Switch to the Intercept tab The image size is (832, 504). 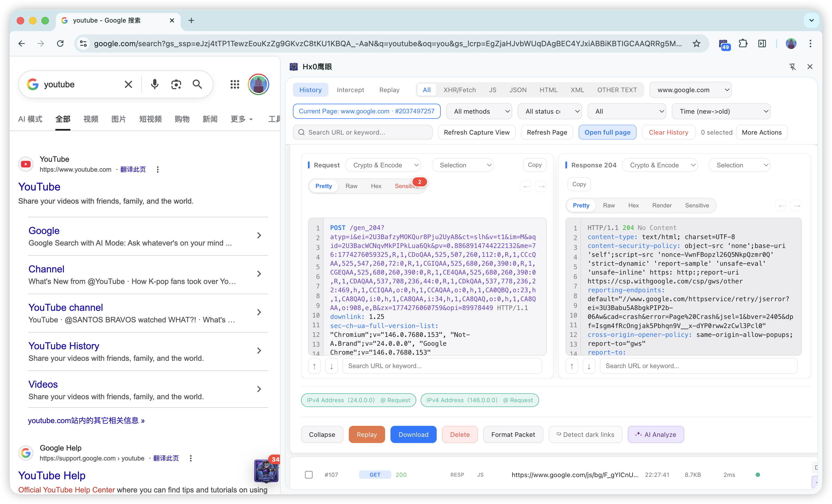pos(350,90)
